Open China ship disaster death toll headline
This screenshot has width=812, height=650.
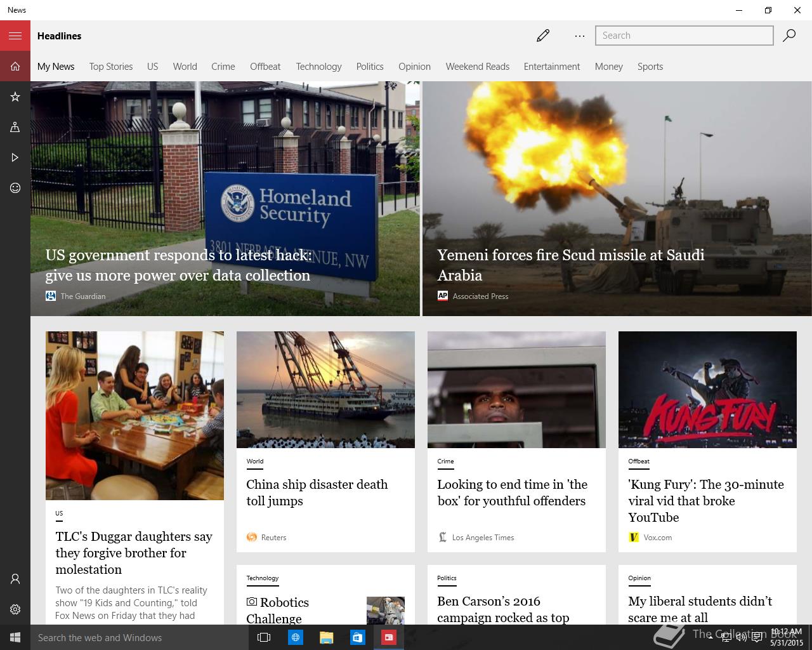[317, 493]
